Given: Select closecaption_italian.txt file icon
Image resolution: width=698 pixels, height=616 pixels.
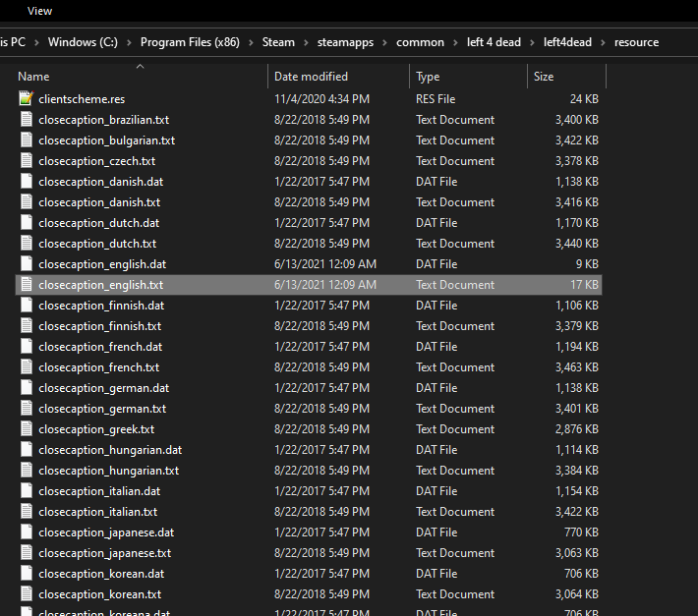Looking at the screenshot, I should [x=27, y=512].
